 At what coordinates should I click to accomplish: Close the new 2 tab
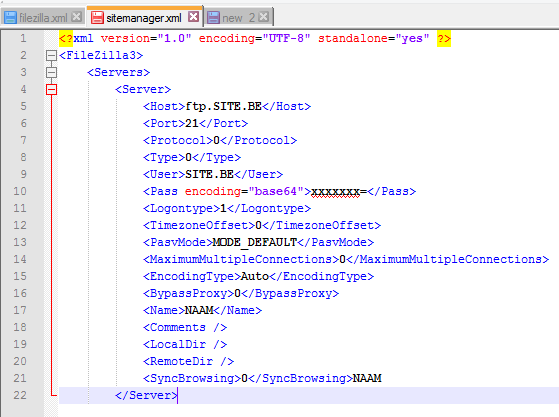pos(263,16)
